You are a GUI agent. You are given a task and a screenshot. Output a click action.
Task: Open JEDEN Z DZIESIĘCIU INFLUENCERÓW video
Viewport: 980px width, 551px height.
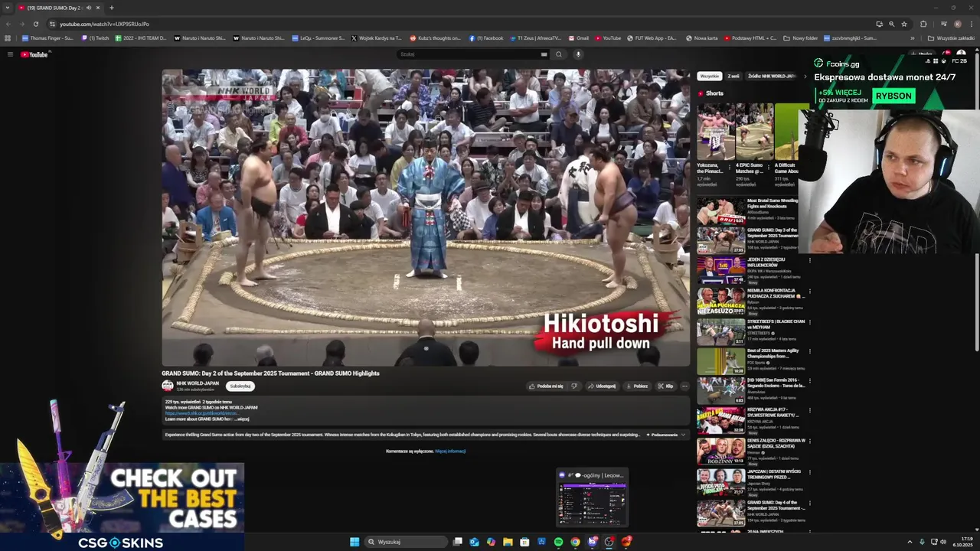(720, 270)
